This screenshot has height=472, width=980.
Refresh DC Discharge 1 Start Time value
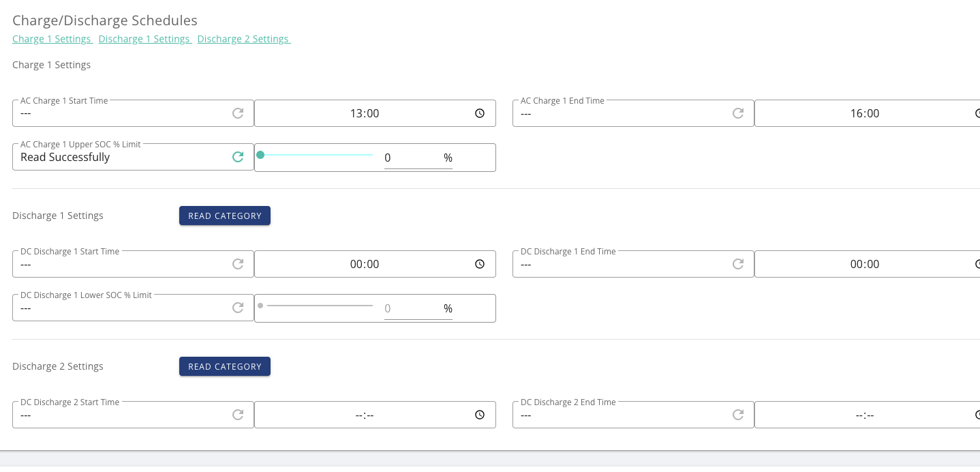pyautogui.click(x=238, y=264)
